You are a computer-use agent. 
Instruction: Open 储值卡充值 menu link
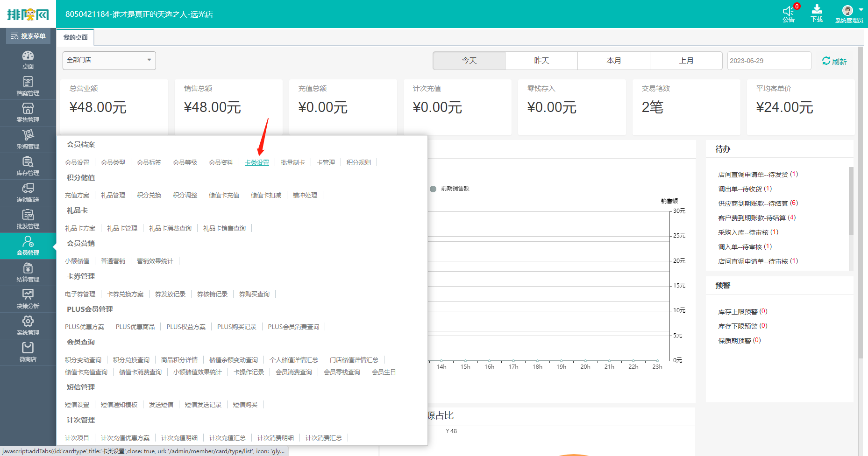[x=224, y=195]
